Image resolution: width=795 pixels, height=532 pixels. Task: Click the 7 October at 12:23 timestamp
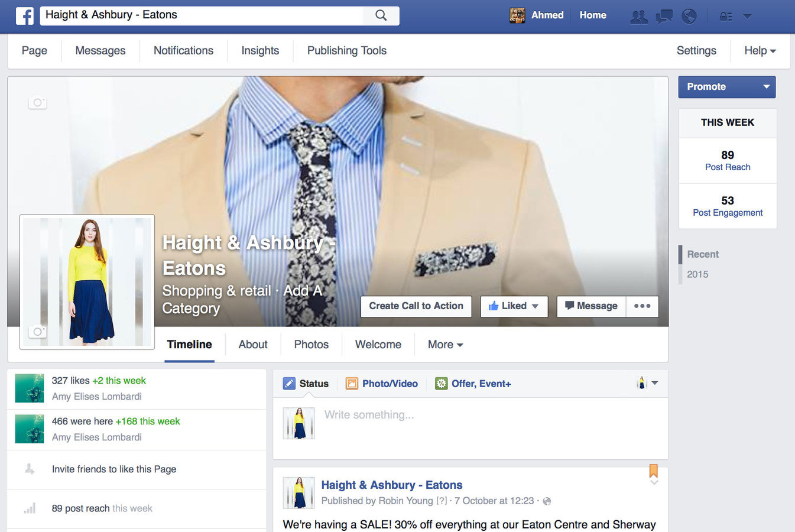click(494, 501)
